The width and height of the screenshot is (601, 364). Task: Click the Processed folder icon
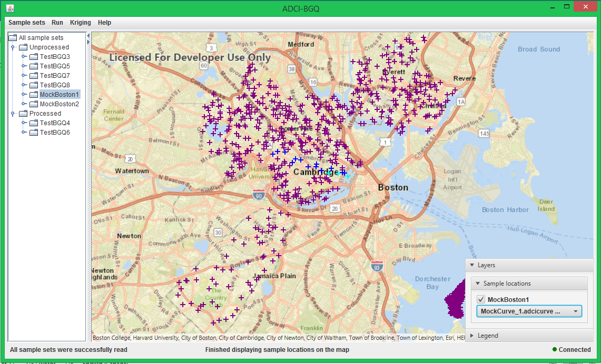pyautogui.click(x=23, y=113)
